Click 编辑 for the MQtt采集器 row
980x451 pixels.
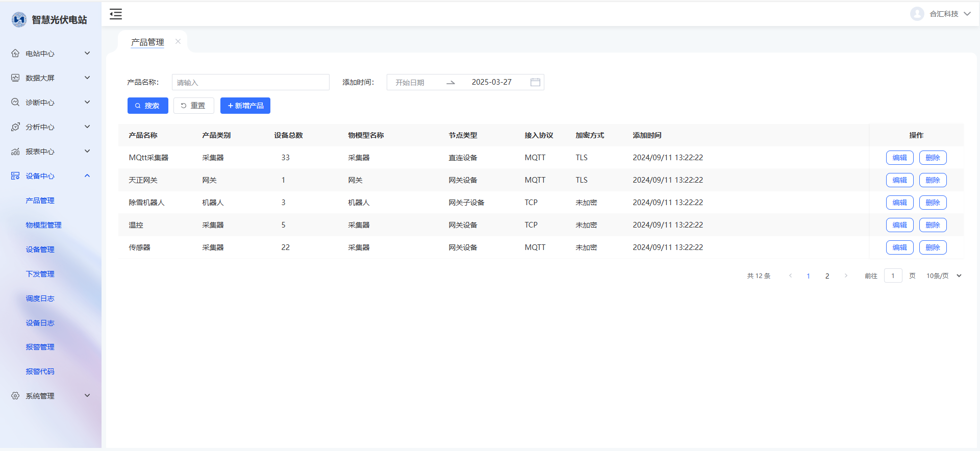pos(899,158)
